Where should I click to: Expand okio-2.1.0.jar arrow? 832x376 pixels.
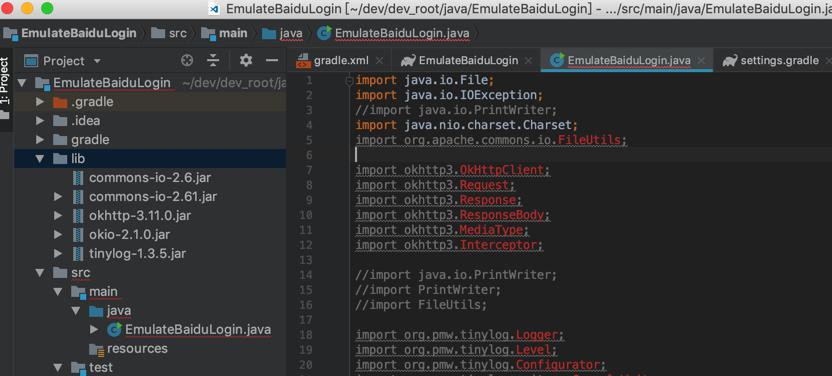pos(58,234)
